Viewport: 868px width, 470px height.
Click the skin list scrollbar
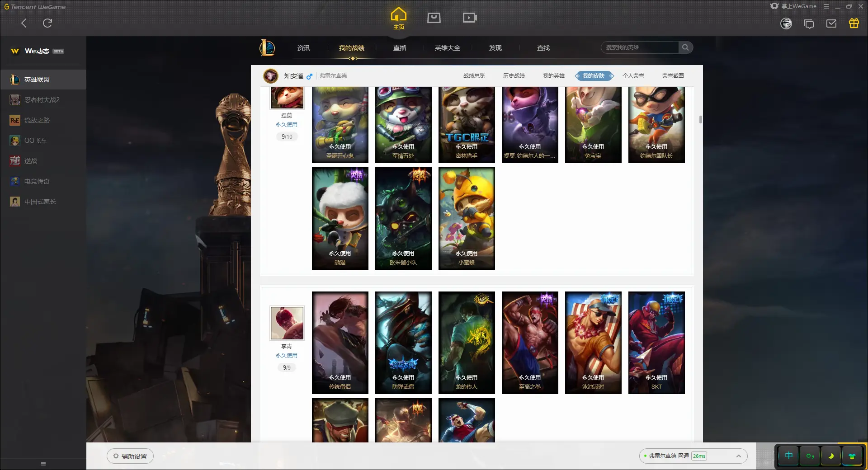point(700,119)
